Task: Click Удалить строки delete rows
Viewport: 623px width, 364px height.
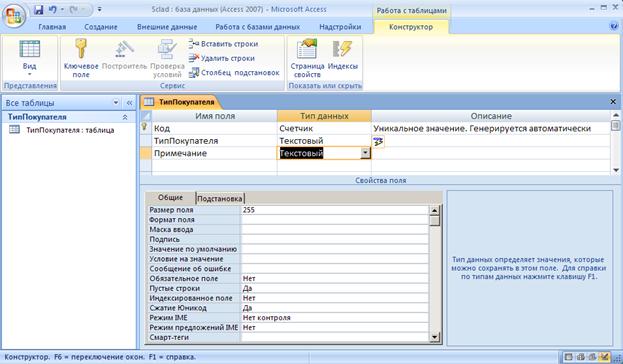Action: tap(222, 58)
